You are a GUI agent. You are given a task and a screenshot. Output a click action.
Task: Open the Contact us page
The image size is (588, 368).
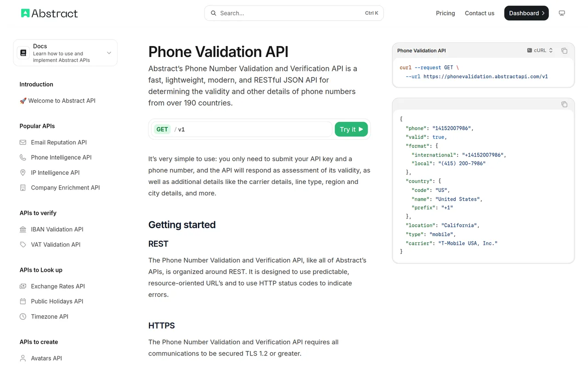click(x=480, y=13)
